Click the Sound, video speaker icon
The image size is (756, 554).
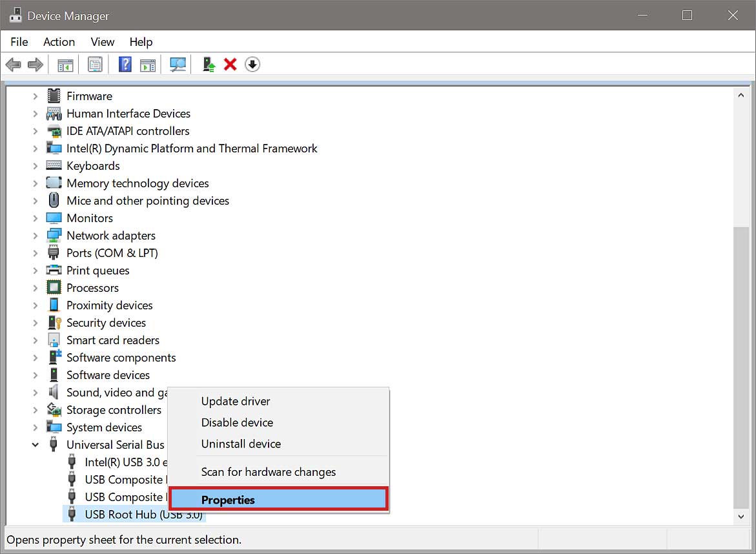coord(54,392)
